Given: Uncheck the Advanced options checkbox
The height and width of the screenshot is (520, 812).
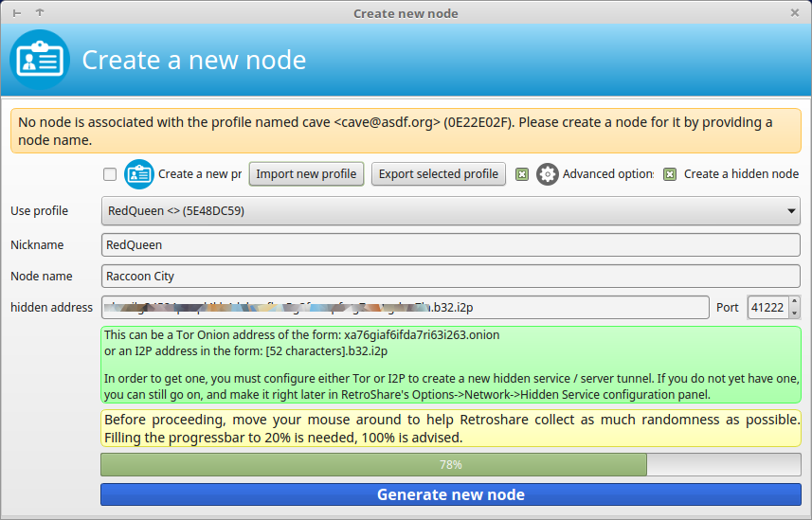Looking at the screenshot, I should [x=522, y=174].
